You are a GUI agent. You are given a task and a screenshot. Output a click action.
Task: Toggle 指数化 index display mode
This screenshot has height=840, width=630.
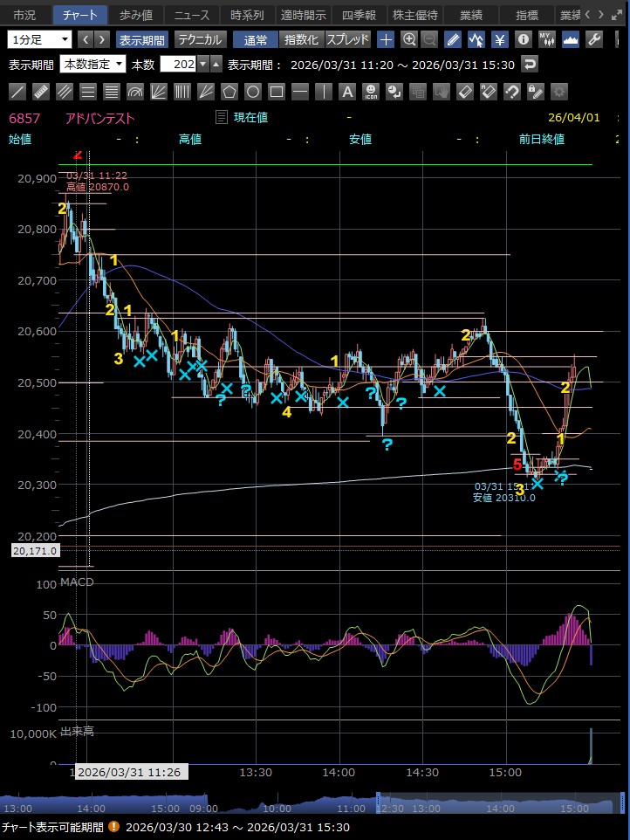point(301,39)
